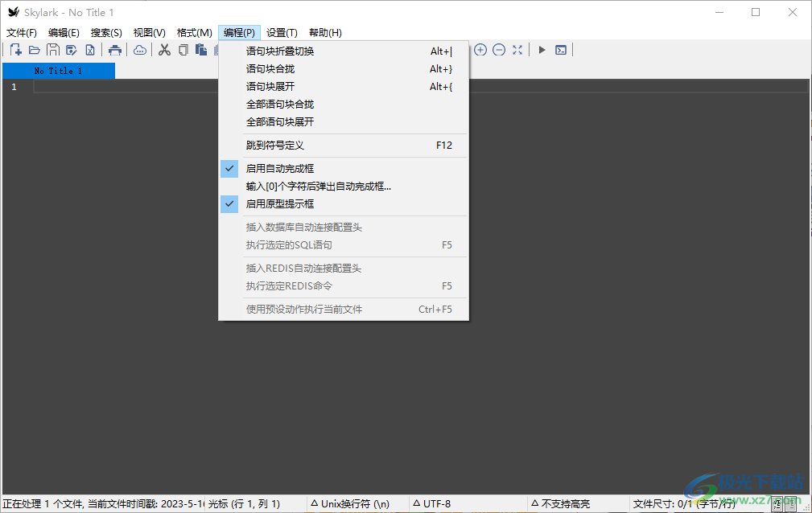The height and width of the screenshot is (513, 812).
Task: Click the 文件尺寸 status entry
Action: 684,503
